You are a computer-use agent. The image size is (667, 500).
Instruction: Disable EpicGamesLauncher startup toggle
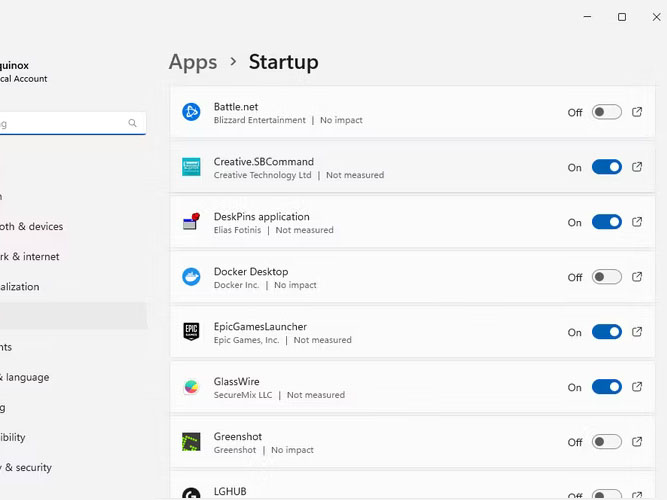click(607, 332)
